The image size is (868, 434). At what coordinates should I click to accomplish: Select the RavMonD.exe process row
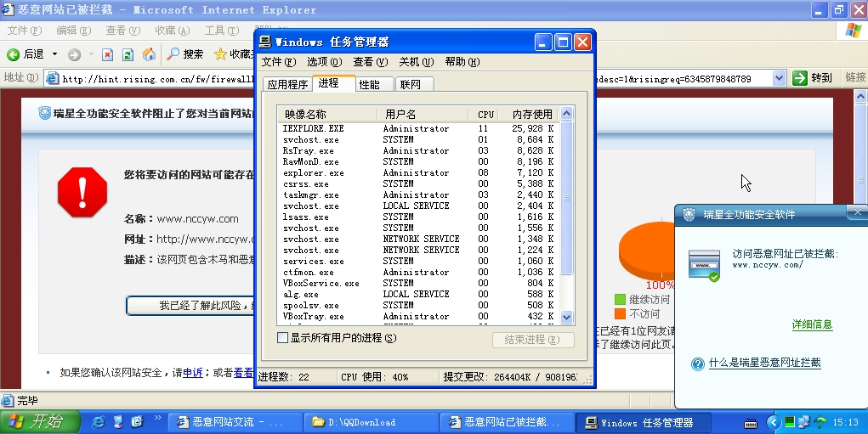(x=418, y=161)
